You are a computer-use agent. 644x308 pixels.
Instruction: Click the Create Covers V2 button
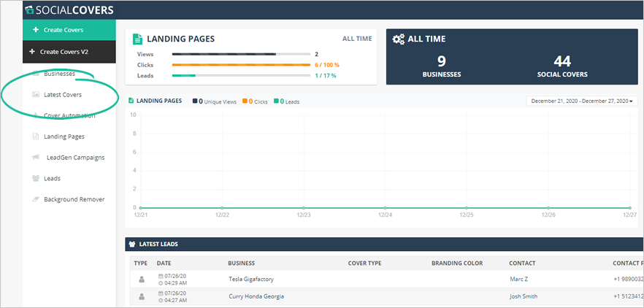coord(69,52)
